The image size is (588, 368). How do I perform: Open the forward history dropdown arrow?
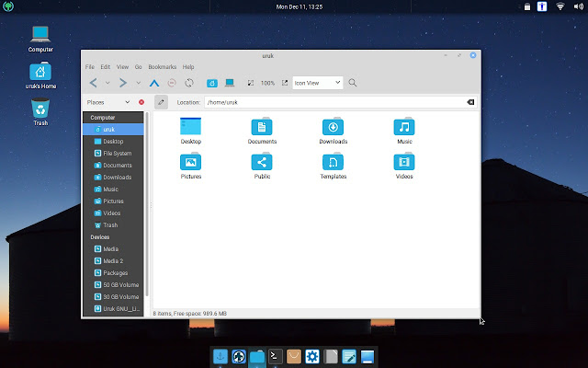pos(138,83)
